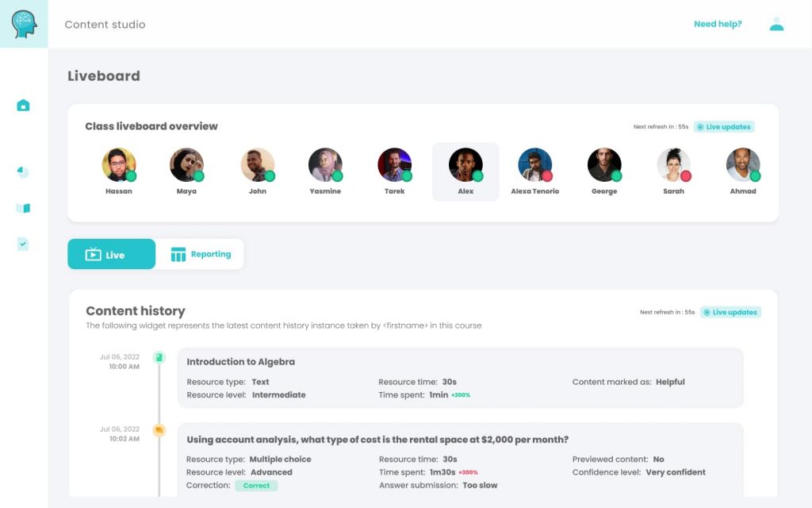Viewport: 812px width, 508px height.
Task: Click the orange marker for the cost question
Action: [x=160, y=429]
